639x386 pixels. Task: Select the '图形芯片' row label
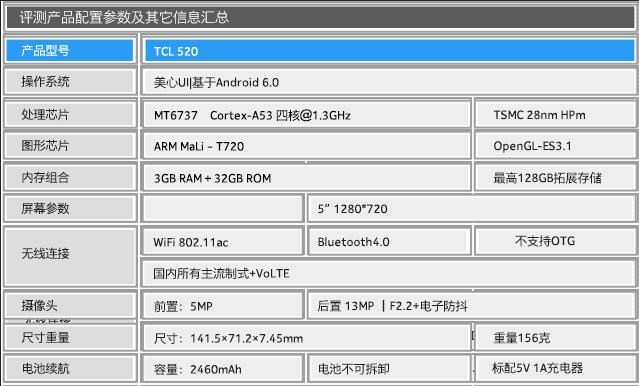tap(70, 145)
